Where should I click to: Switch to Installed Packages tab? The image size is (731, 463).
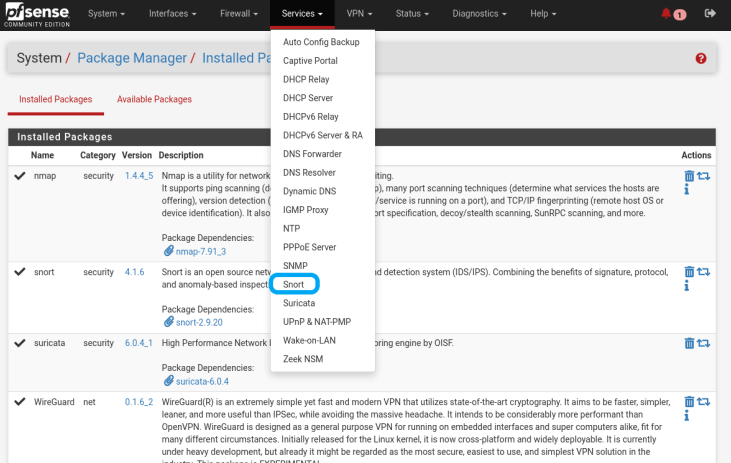click(55, 99)
